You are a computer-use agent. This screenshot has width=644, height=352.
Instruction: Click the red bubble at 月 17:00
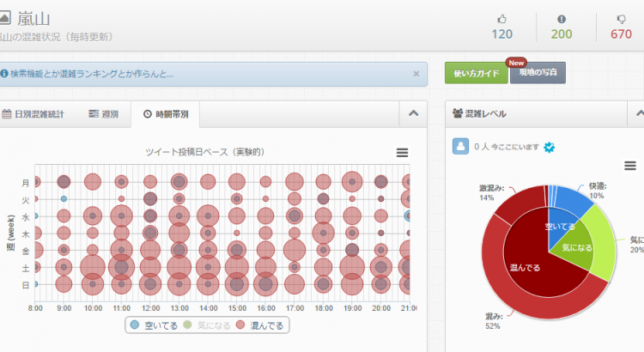coord(295,181)
